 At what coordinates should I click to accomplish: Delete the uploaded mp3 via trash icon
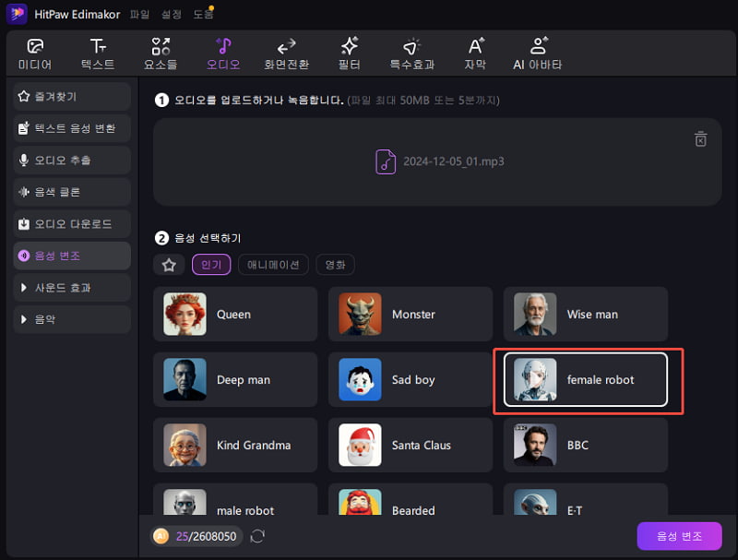pos(701,138)
